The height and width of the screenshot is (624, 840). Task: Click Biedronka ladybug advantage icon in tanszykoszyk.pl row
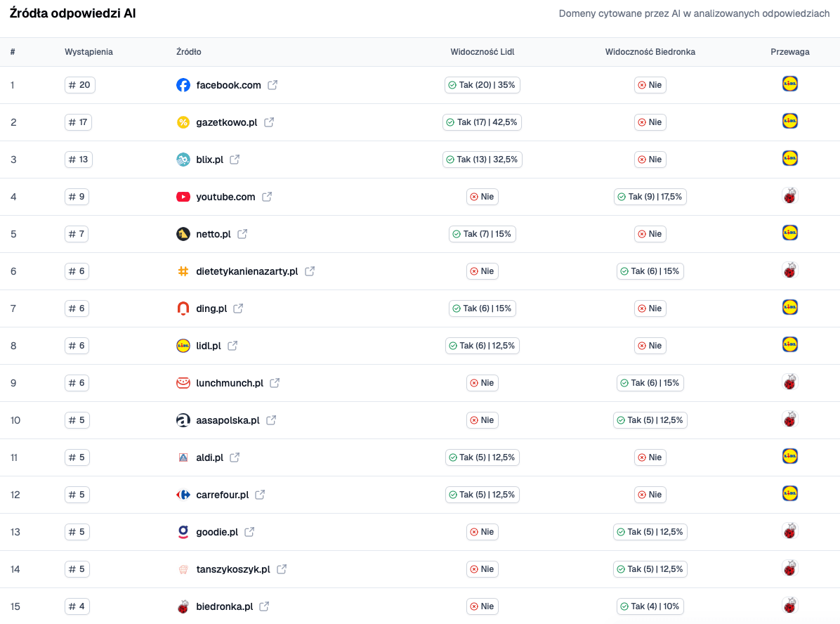click(x=789, y=568)
